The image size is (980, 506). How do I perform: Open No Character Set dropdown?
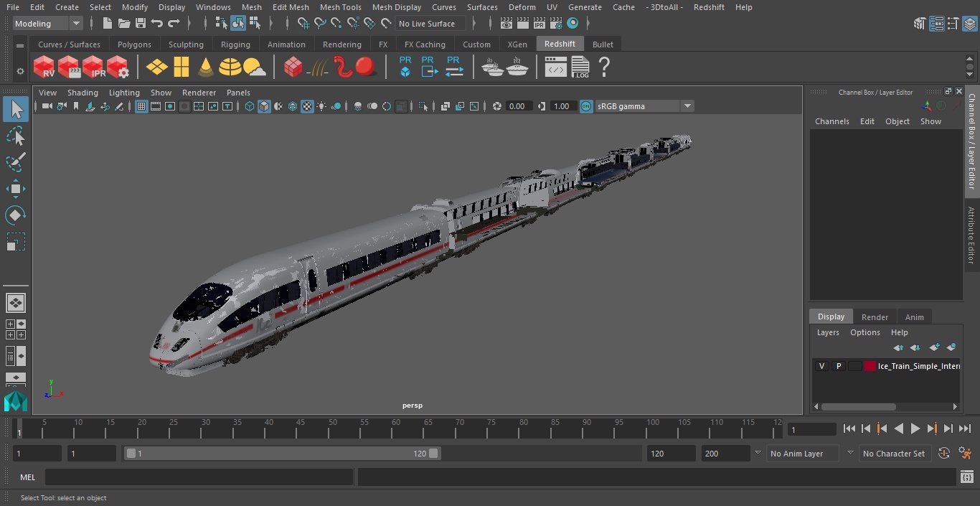point(894,454)
